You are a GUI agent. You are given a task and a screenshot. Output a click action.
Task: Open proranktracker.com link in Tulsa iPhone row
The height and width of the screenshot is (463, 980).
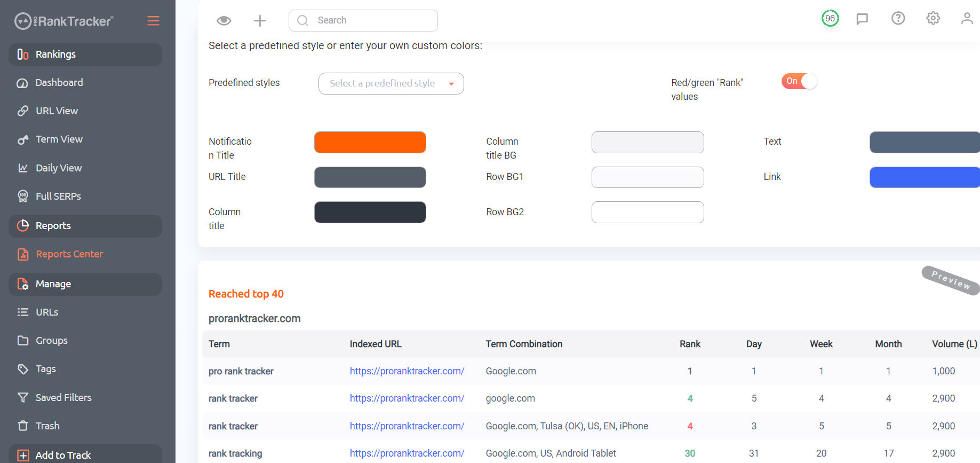(x=407, y=426)
